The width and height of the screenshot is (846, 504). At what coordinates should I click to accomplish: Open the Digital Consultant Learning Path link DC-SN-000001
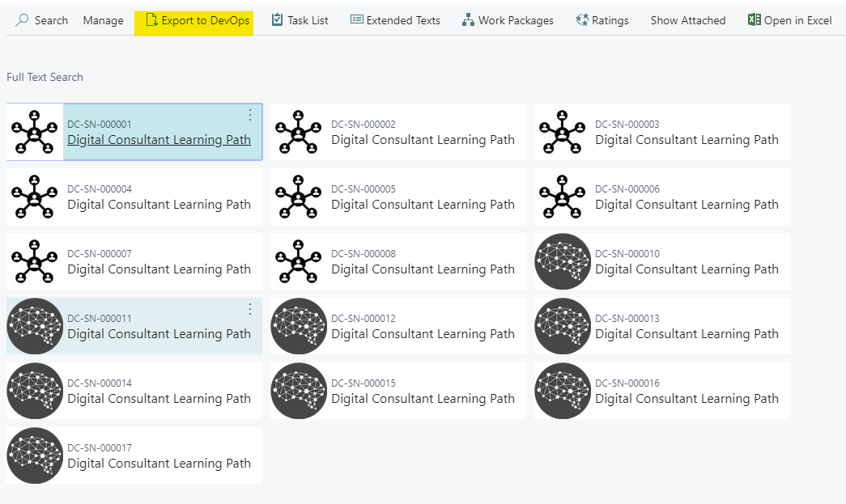coord(159,140)
